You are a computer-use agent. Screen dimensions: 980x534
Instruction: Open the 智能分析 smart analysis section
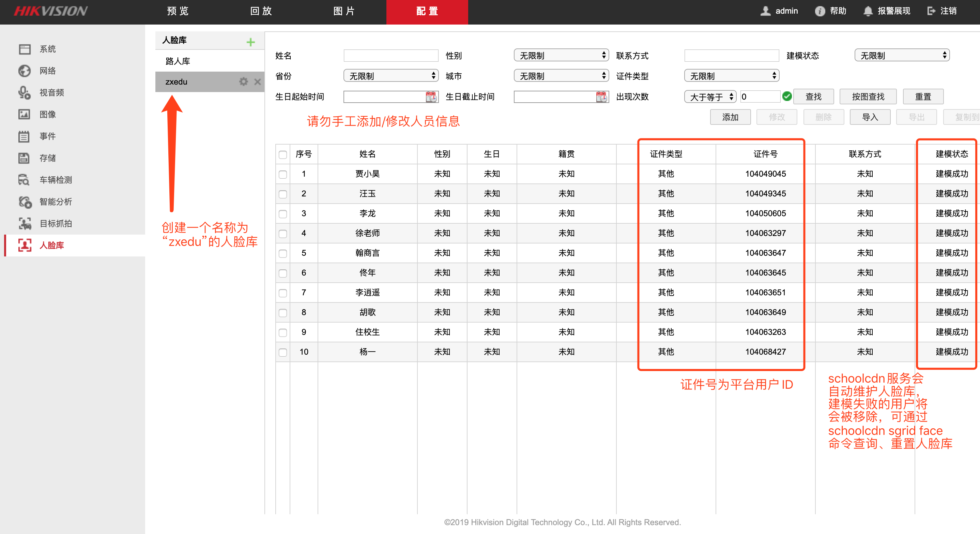[56, 201]
